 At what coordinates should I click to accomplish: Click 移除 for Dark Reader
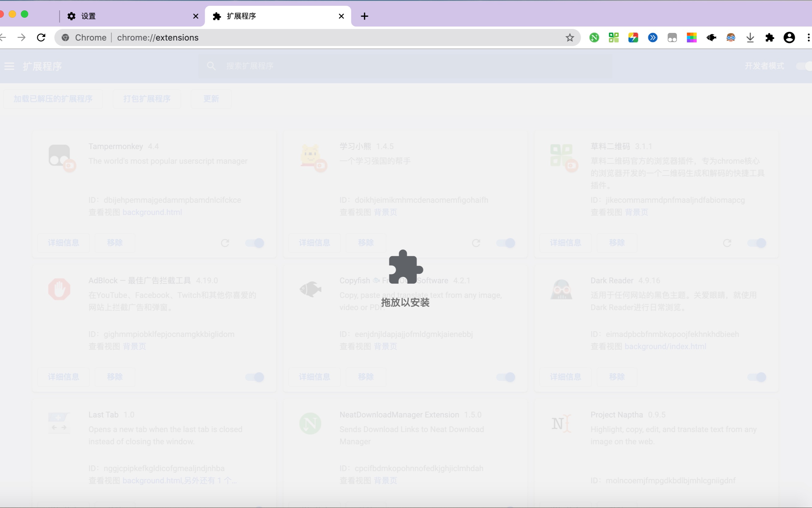pyautogui.click(x=617, y=377)
